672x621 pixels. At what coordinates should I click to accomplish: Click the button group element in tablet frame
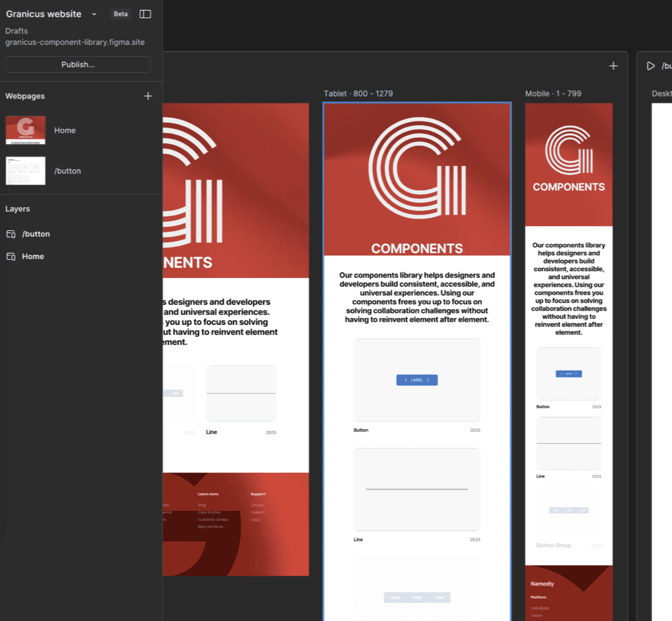pyautogui.click(x=417, y=597)
